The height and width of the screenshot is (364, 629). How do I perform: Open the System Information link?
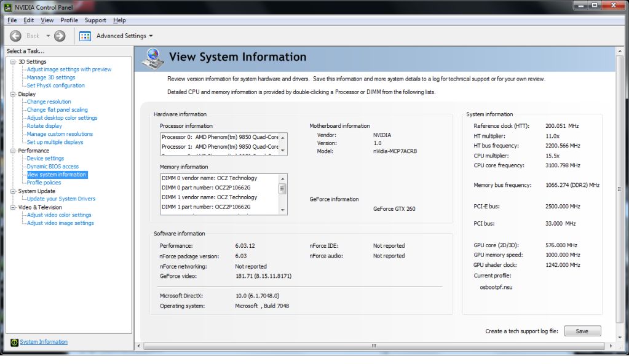44,342
